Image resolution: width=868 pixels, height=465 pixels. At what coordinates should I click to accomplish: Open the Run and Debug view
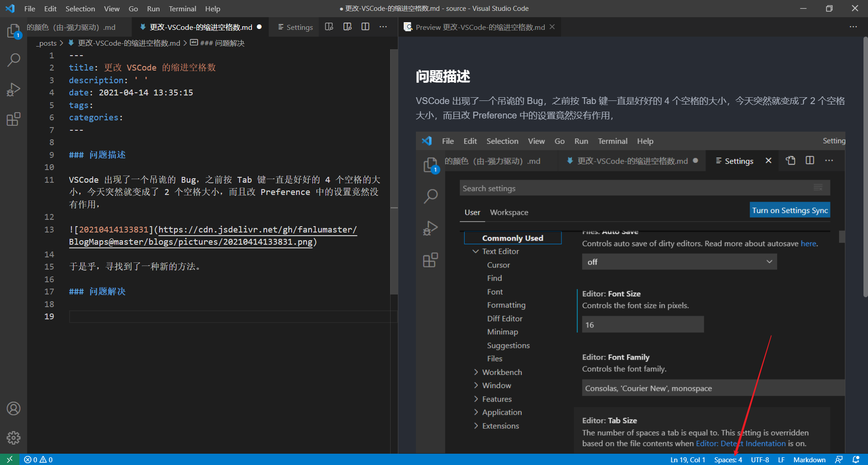pyautogui.click(x=14, y=90)
